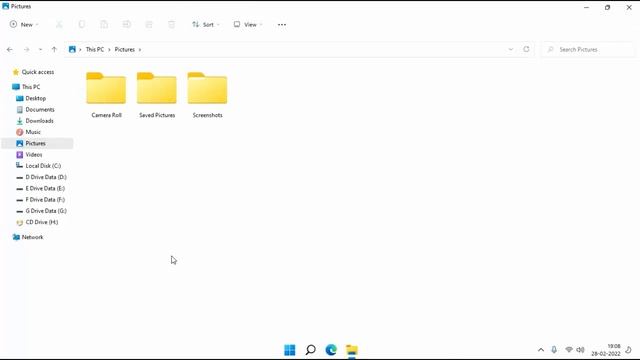Open Wi-Fi network tray icon
Screen dimensions: 640x360
(x=569, y=350)
